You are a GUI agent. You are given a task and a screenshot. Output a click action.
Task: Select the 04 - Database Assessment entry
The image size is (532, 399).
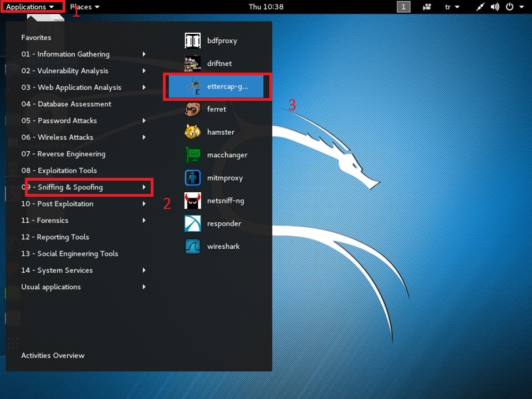(84, 104)
